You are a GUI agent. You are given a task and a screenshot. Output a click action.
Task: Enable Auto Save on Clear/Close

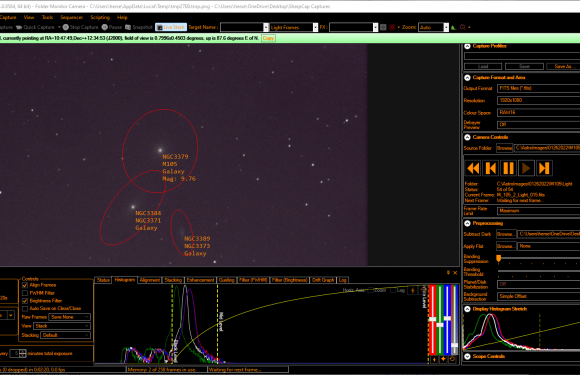click(25, 308)
